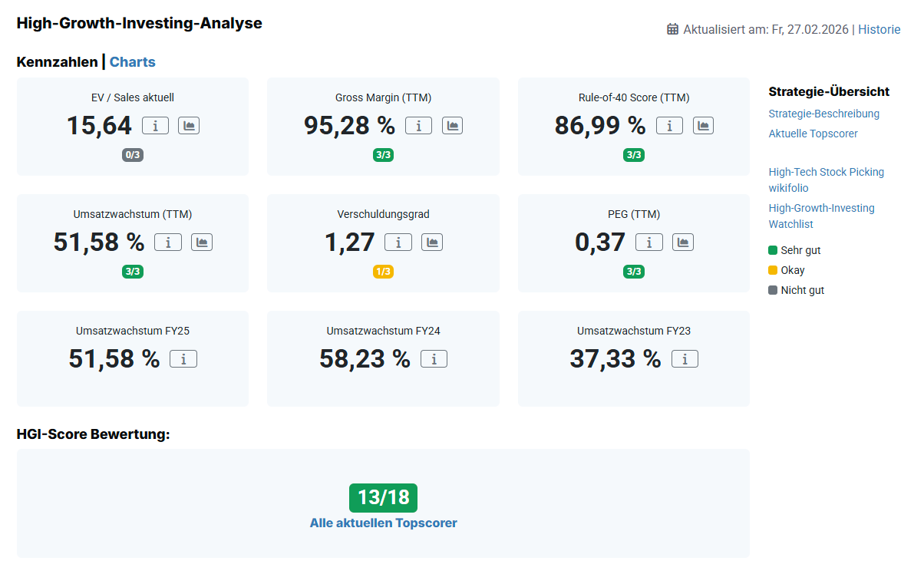The width and height of the screenshot is (924, 574).
Task: Open the chart icon for EV / Sales aktuell
Action: pyautogui.click(x=189, y=126)
